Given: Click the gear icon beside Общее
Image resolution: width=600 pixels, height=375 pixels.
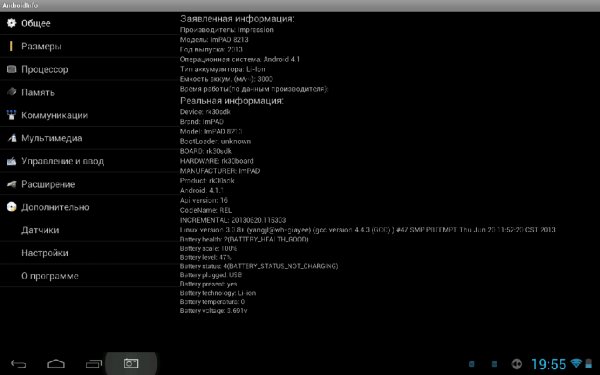Looking at the screenshot, I should tap(11, 23).
